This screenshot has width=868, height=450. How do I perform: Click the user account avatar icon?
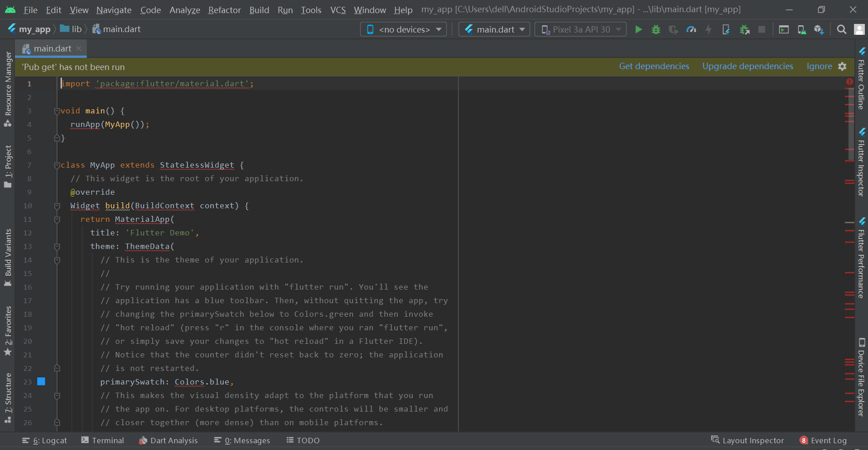pyautogui.click(x=859, y=29)
